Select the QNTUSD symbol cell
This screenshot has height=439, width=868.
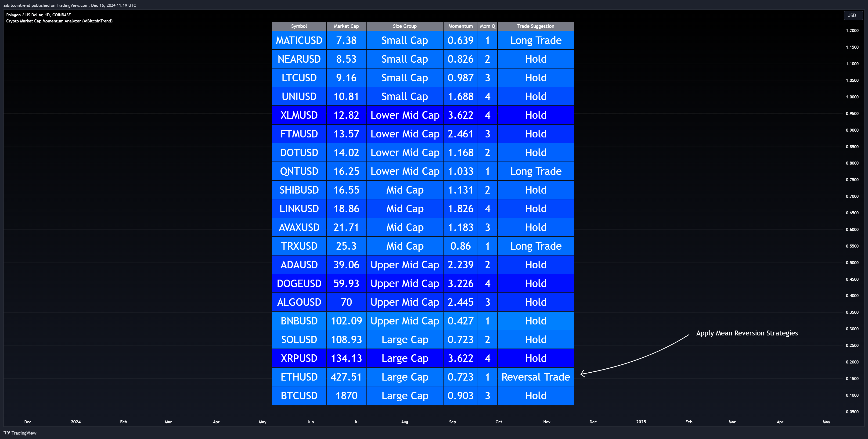pyautogui.click(x=299, y=171)
